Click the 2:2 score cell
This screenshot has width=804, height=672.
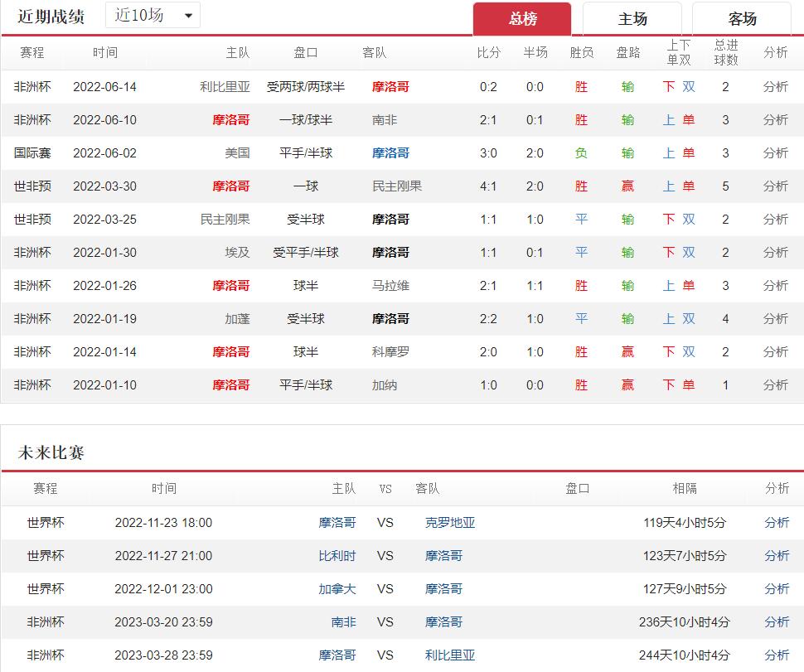pyautogui.click(x=488, y=319)
